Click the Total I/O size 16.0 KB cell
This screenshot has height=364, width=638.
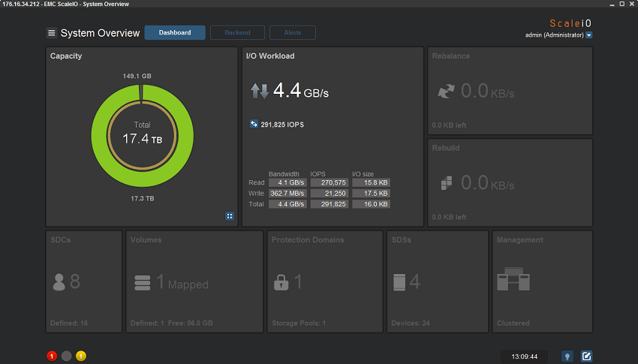click(371, 204)
